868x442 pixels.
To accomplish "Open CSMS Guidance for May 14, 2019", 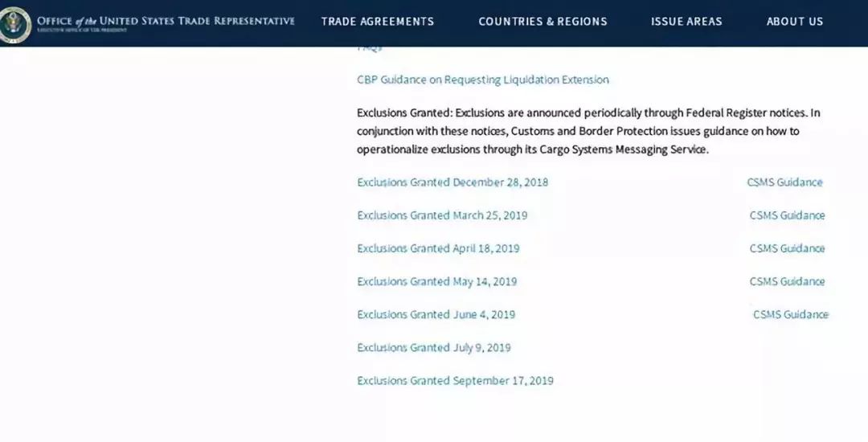I will [787, 281].
